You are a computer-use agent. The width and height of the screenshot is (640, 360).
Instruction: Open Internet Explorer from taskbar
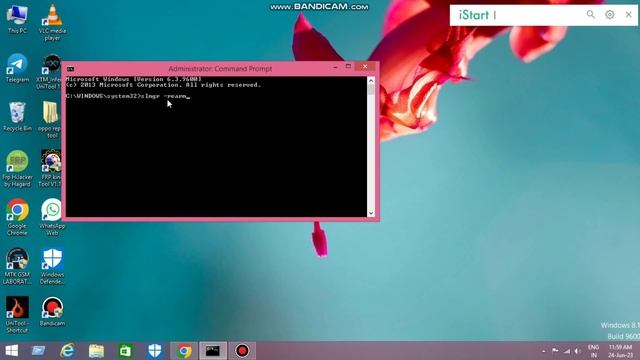[x=67, y=351]
